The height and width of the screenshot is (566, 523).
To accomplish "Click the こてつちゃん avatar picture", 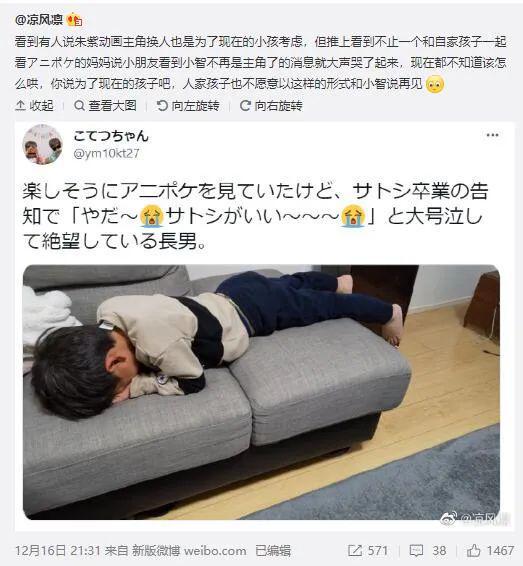I will [x=43, y=144].
